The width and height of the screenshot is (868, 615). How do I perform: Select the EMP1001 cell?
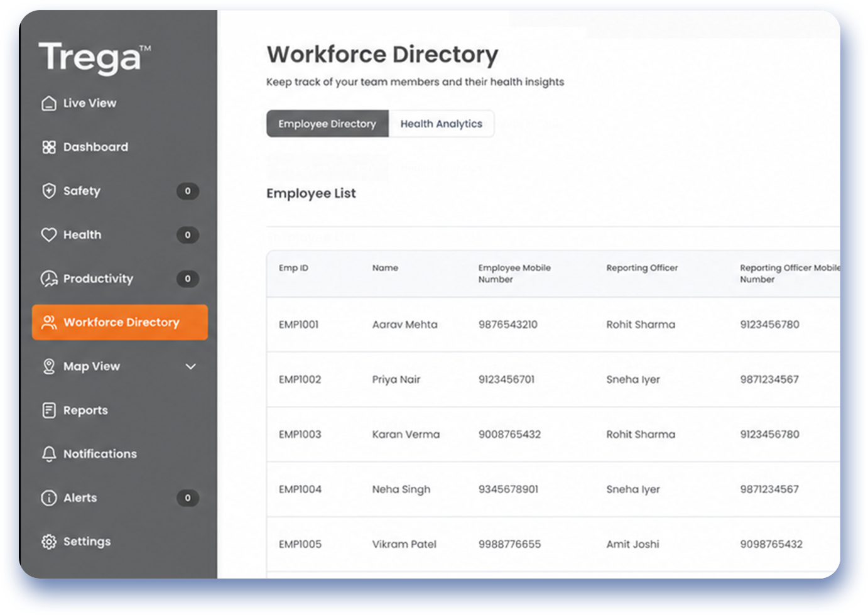tap(299, 325)
